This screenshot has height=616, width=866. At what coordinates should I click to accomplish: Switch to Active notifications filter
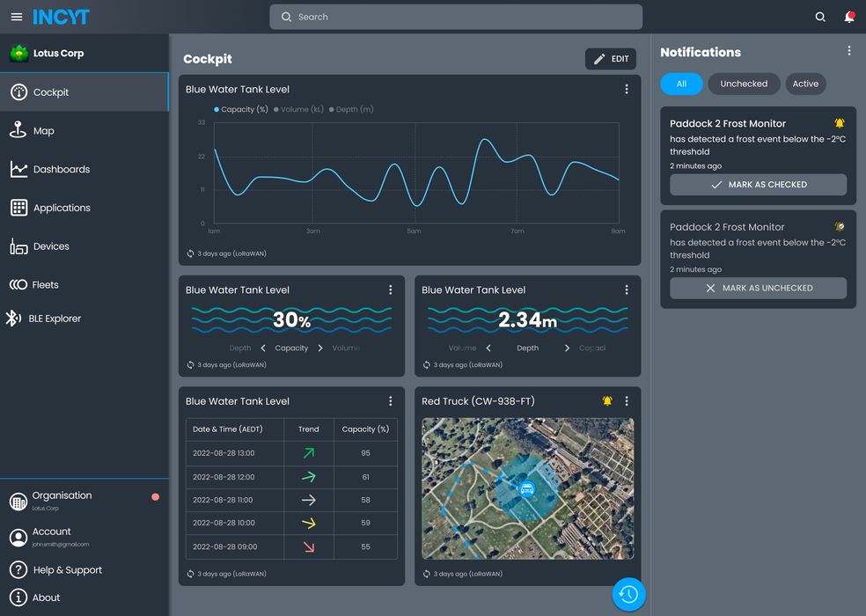[805, 84]
